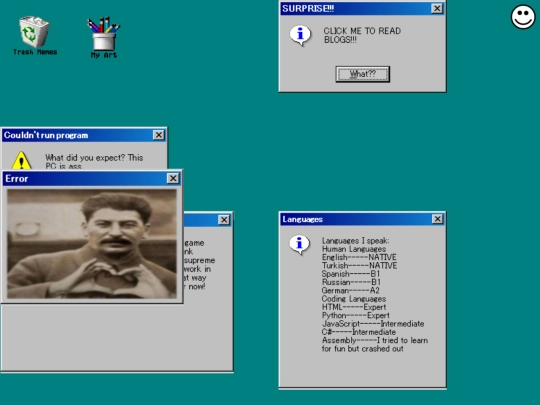Close the Couldn't run program window
Screen dimensions: 540x405
point(158,135)
